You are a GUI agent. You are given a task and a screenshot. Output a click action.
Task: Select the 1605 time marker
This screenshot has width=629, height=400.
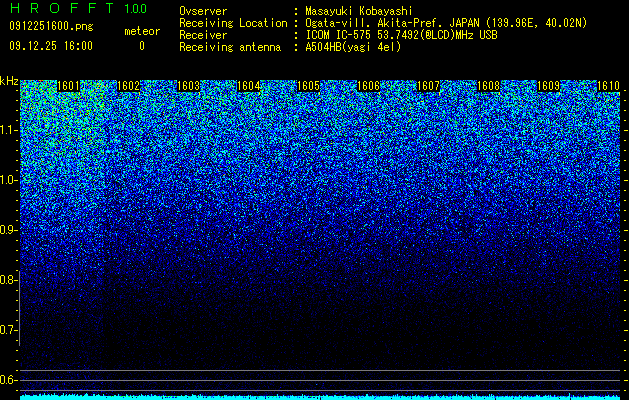point(308,86)
